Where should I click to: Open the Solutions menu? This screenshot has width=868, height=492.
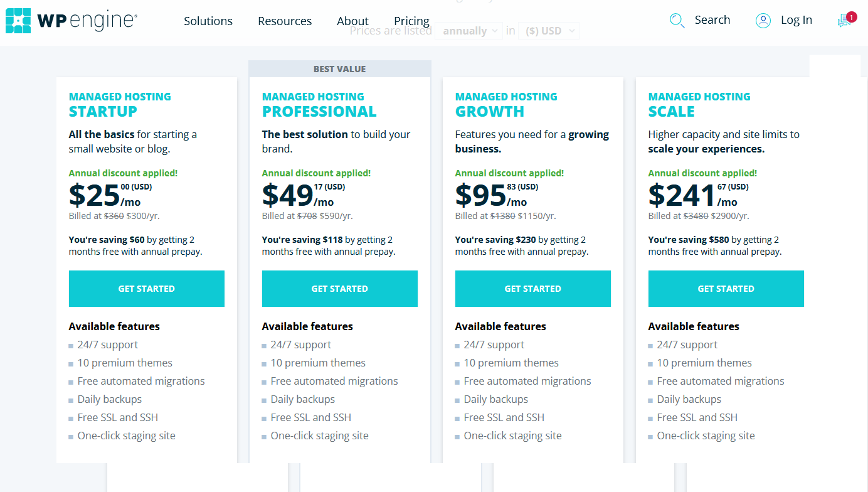[x=208, y=21]
